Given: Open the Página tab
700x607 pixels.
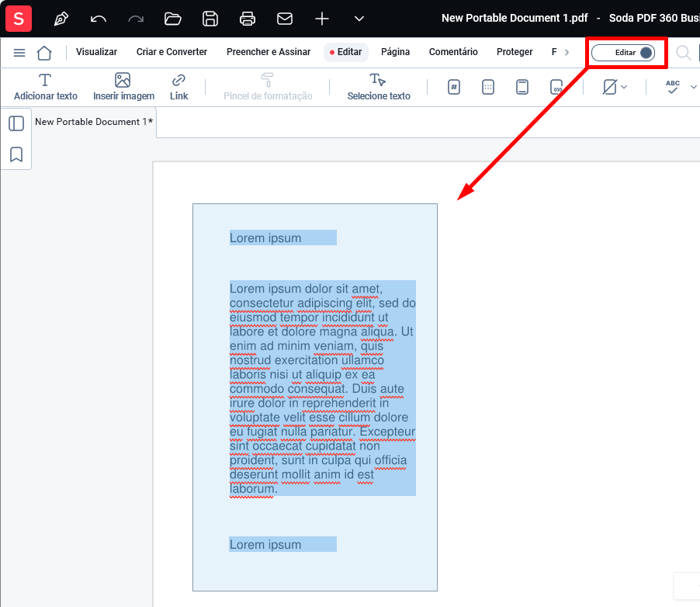Looking at the screenshot, I should pos(395,52).
